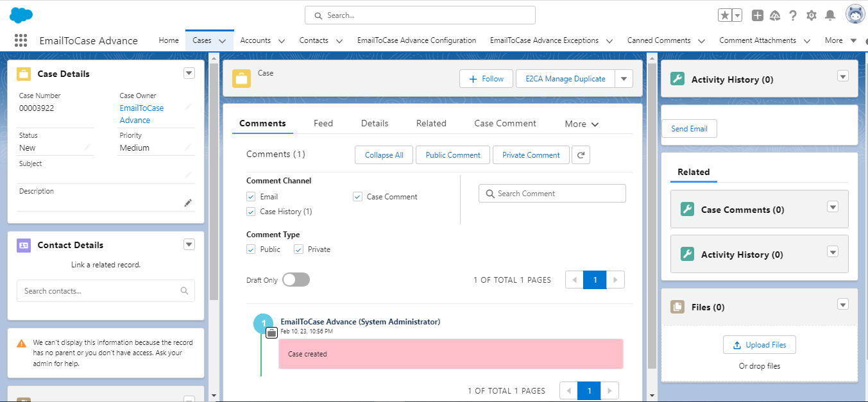Open the favorites list dropdown arrow
This screenshot has height=402, width=868.
coord(737,15)
